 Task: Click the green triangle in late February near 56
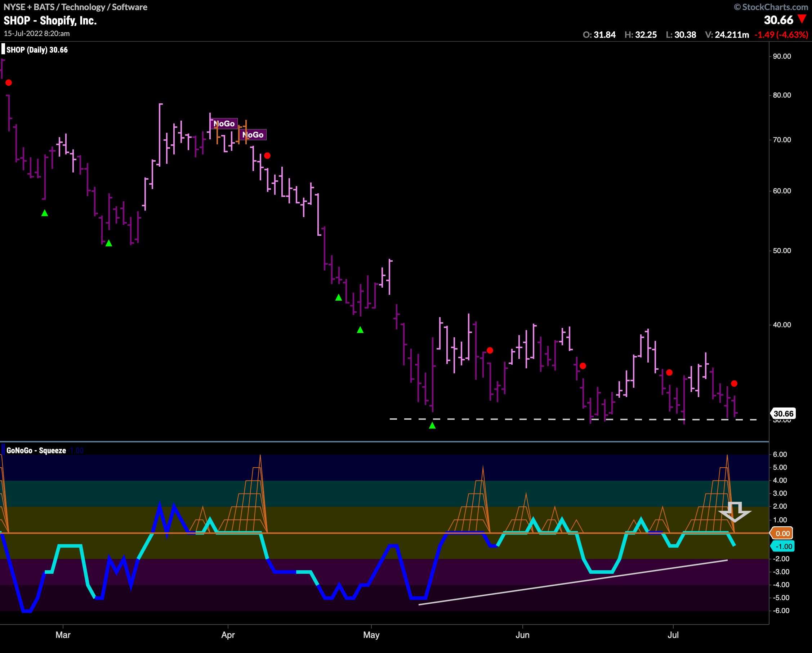pyautogui.click(x=44, y=213)
